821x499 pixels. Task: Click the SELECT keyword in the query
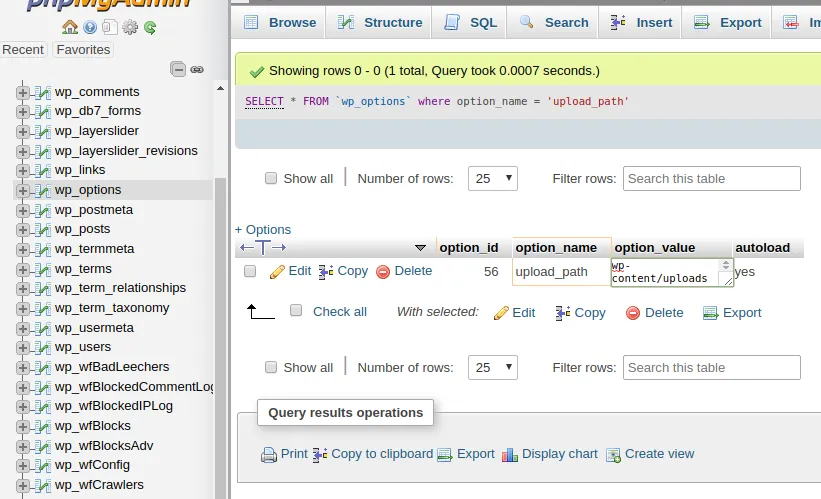(264, 101)
